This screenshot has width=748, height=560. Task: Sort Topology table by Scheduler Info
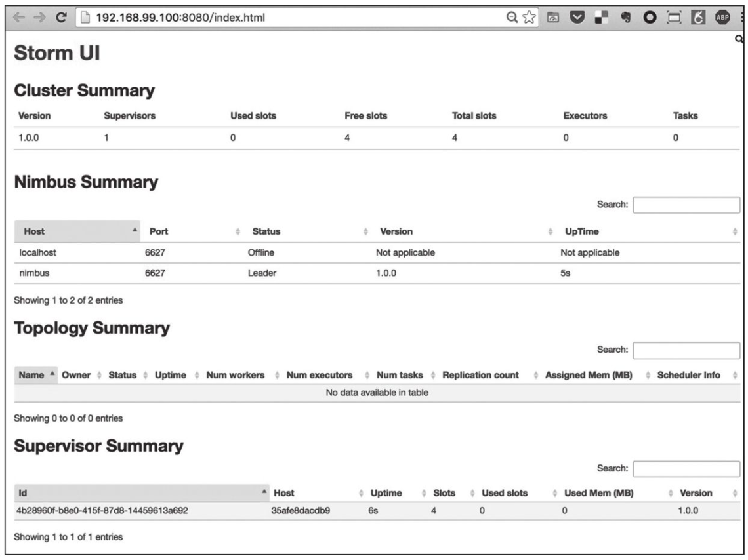click(x=696, y=375)
